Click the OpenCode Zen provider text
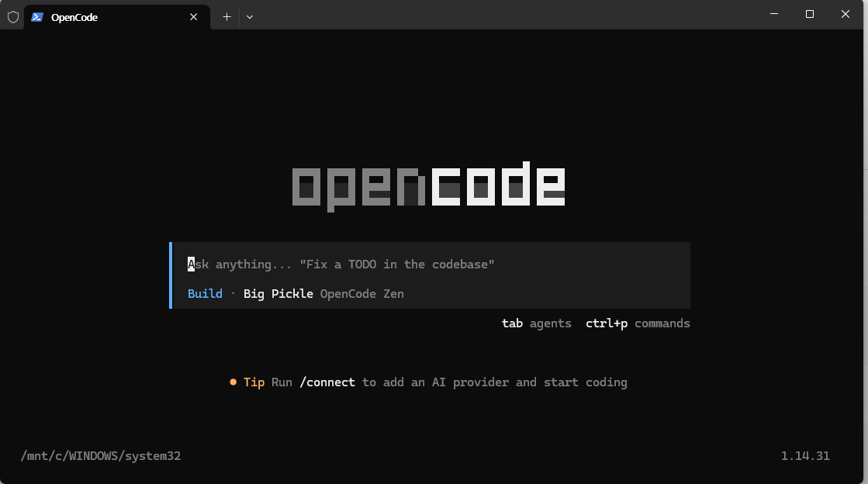 click(x=362, y=293)
